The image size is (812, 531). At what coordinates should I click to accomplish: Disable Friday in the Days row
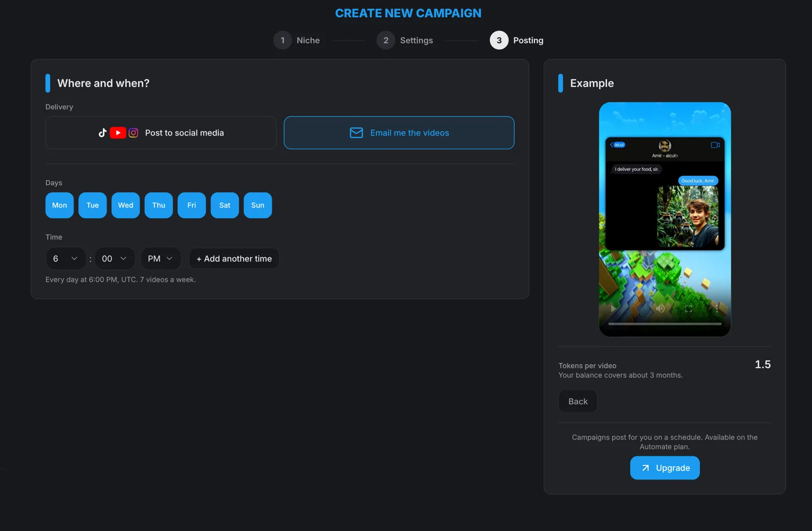click(192, 205)
